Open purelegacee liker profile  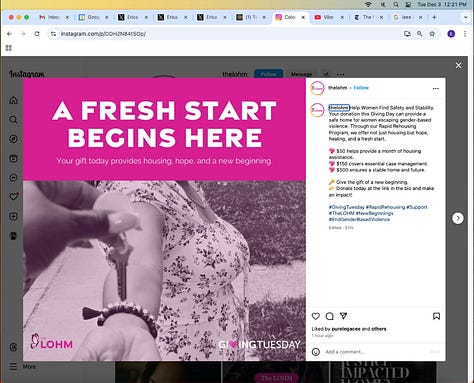click(346, 329)
